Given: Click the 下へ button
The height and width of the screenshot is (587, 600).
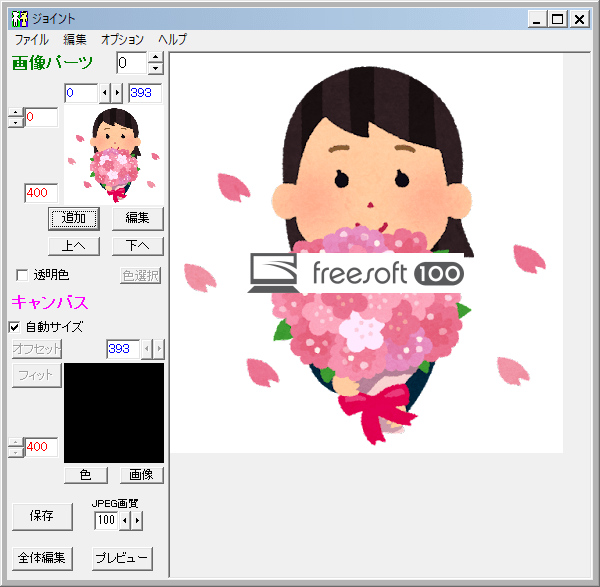Looking at the screenshot, I should (137, 246).
